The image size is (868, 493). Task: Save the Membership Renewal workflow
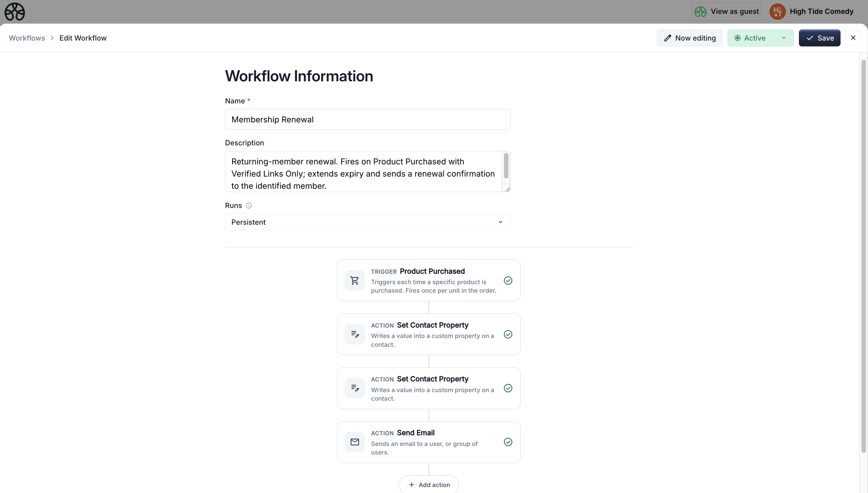pos(820,38)
